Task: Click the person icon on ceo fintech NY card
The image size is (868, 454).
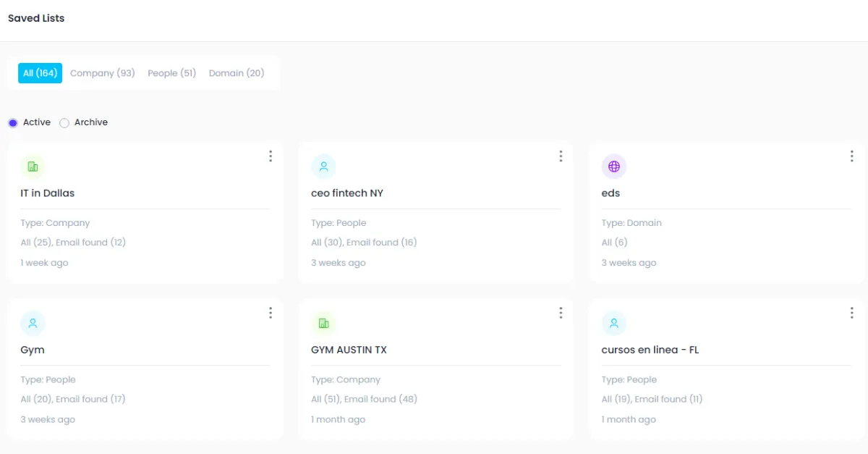Action: (323, 167)
